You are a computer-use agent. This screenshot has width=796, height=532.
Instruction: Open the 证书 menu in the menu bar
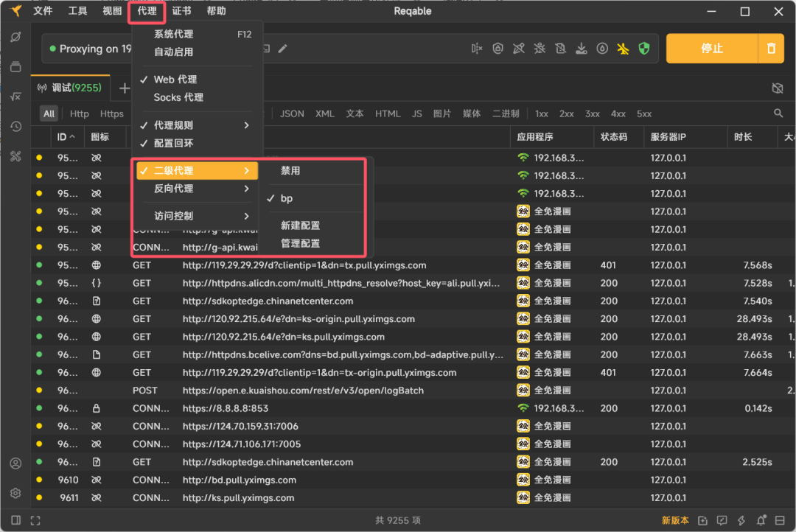coord(181,11)
